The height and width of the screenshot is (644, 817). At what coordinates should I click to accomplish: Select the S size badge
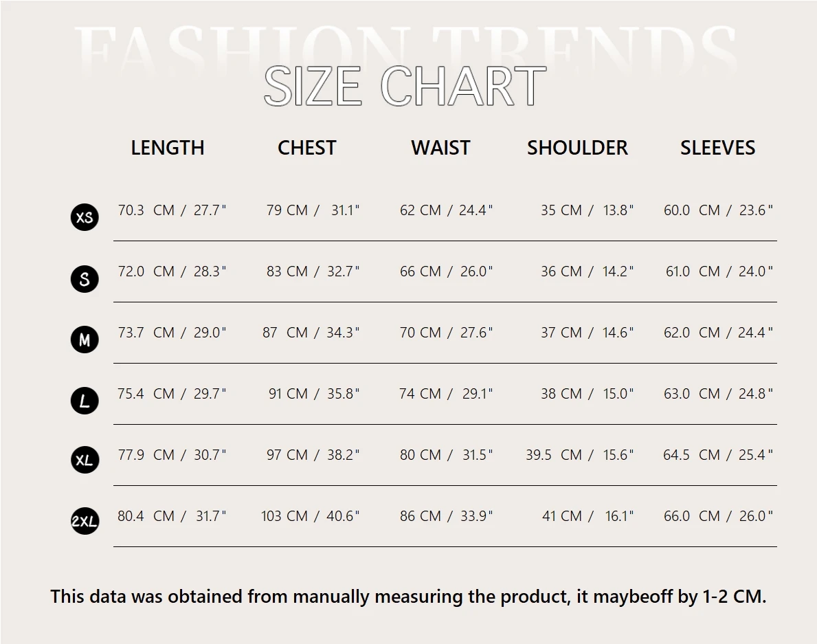pos(85,279)
